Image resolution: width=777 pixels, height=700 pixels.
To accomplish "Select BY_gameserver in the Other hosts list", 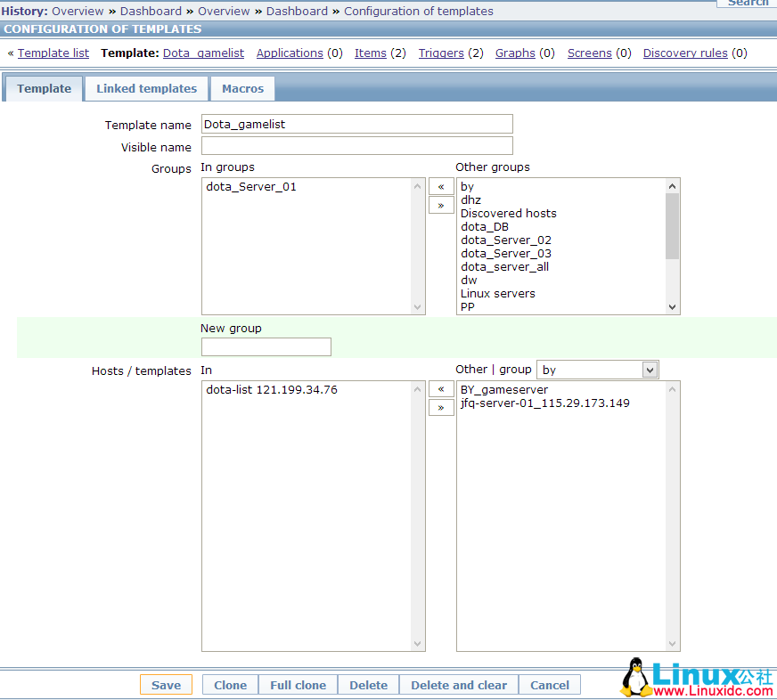I will pyautogui.click(x=504, y=390).
